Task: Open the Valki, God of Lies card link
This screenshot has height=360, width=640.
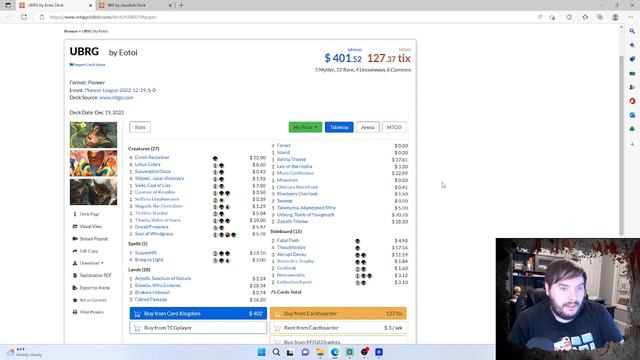Action: click(x=153, y=185)
